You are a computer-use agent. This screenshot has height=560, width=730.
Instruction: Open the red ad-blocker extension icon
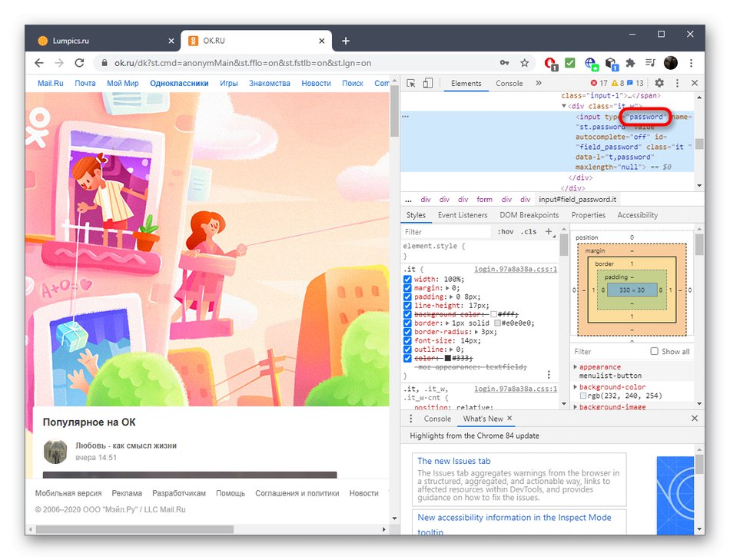click(x=550, y=63)
